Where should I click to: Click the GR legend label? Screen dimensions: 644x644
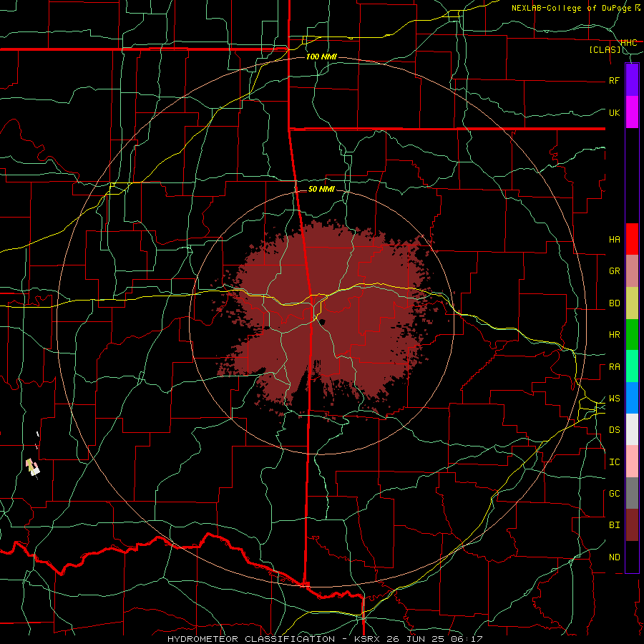click(x=615, y=271)
